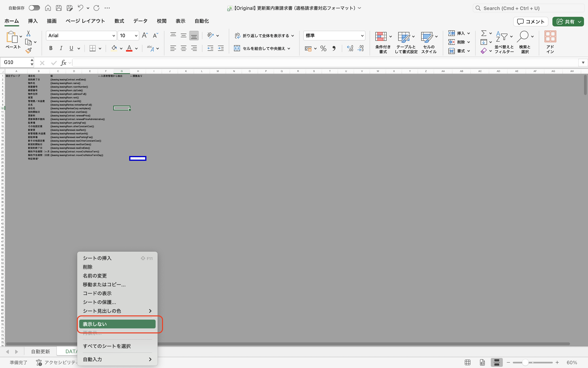
Task: Toggle Italic formatting
Action: point(61,48)
